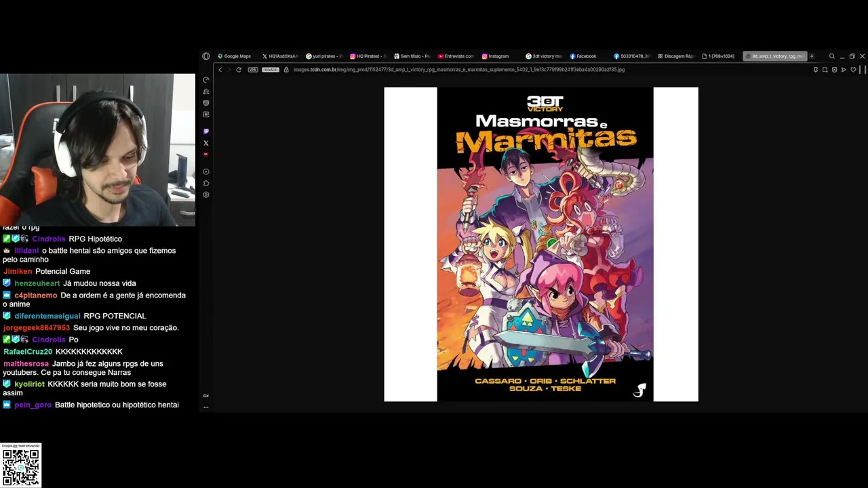The width and height of the screenshot is (868, 488).
Task: Click the red round sidebar icon
Action: (206, 155)
